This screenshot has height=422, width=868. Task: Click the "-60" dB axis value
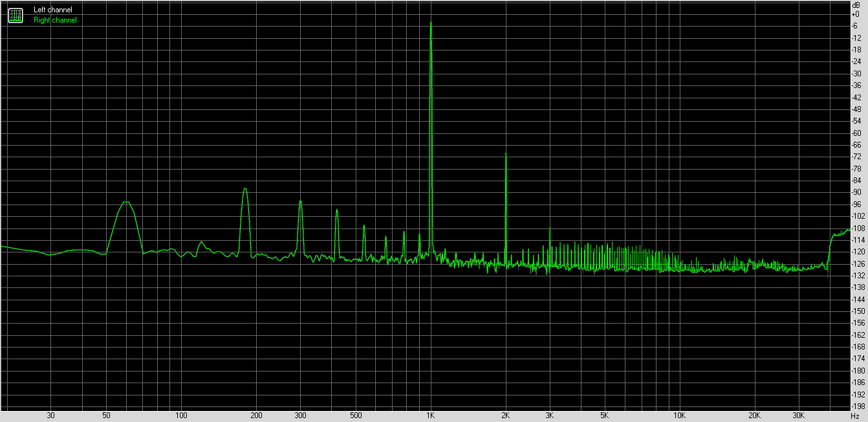pyautogui.click(x=856, y=133)
